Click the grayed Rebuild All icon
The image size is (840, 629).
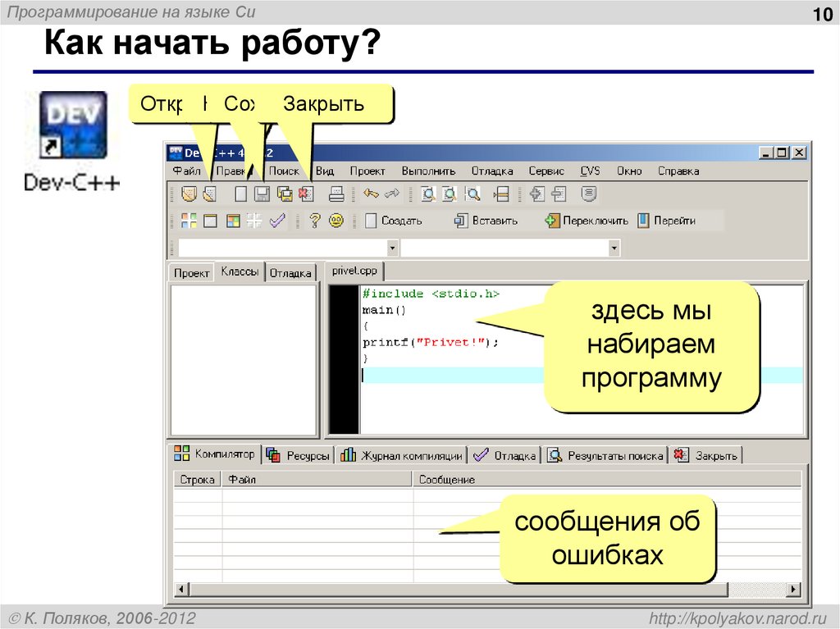tap(254, 221)
